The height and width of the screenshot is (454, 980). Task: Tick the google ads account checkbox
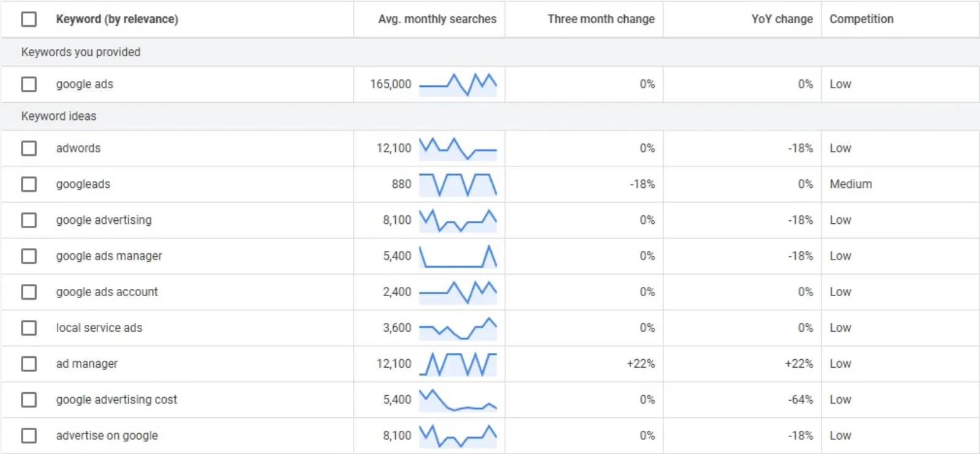29,292
